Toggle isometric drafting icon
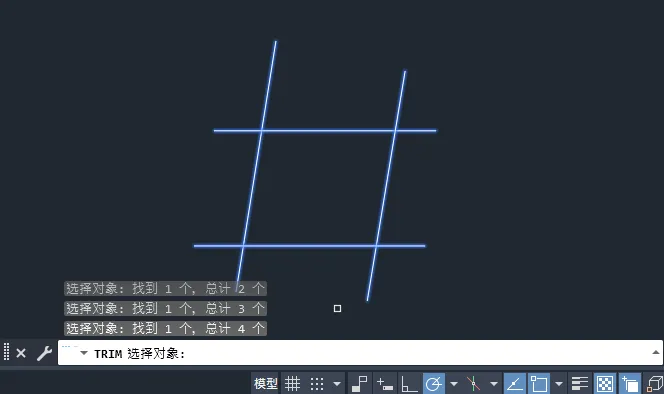The height and width of the screenshot is (394, 664). point(473,384)
